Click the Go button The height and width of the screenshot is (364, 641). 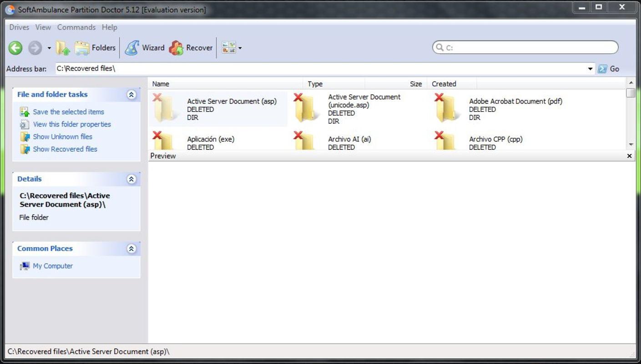[609, 69]
